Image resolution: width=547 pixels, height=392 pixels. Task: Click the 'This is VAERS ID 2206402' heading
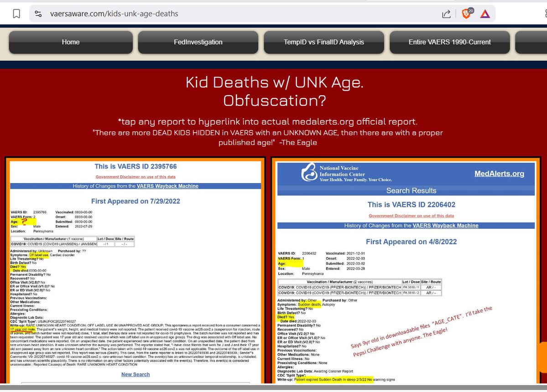tap(412, 205)
